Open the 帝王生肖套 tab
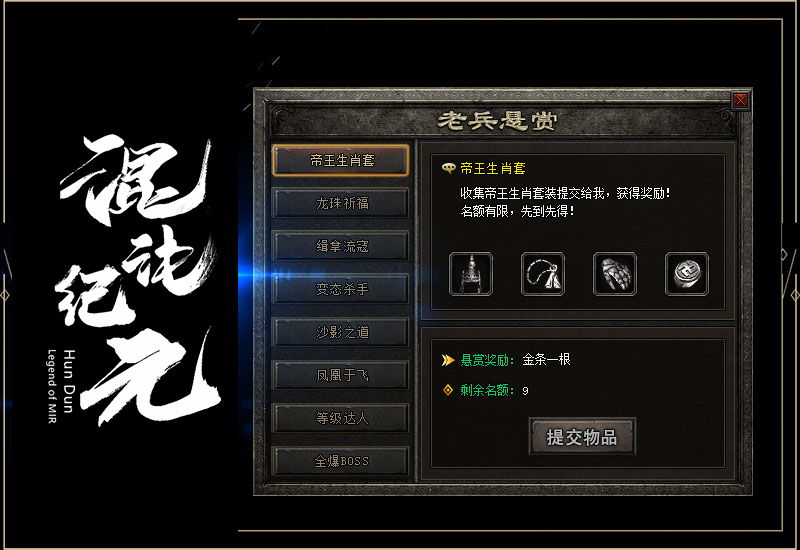Screen dimensions: 800x550 click(340, 160)
